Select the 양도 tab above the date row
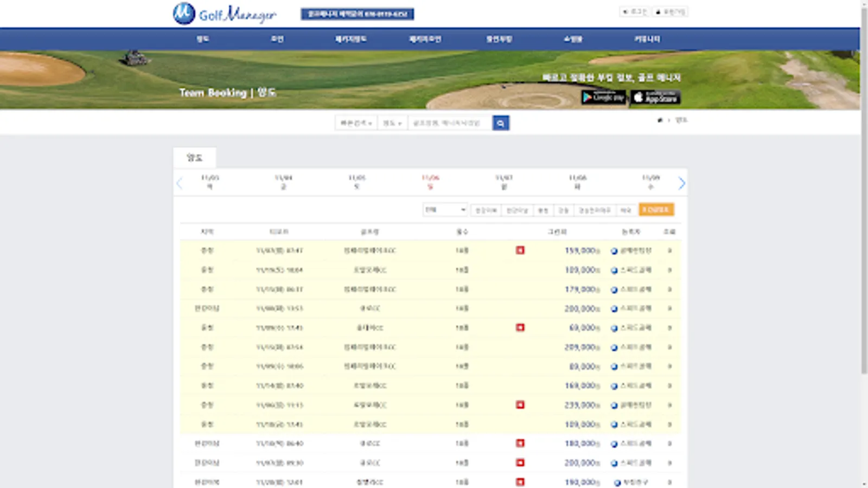868x488 pixels. pyautogui.click(x=194, y=157)
